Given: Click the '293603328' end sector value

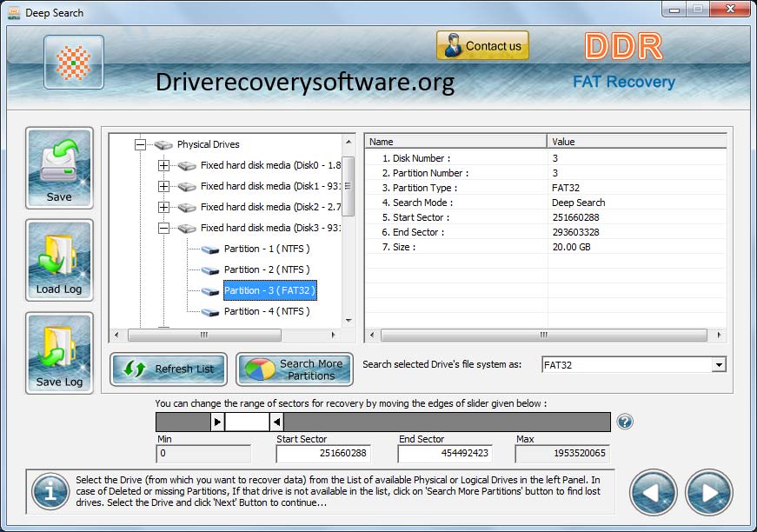Looking at the screenshot, I should pos(576,232).
